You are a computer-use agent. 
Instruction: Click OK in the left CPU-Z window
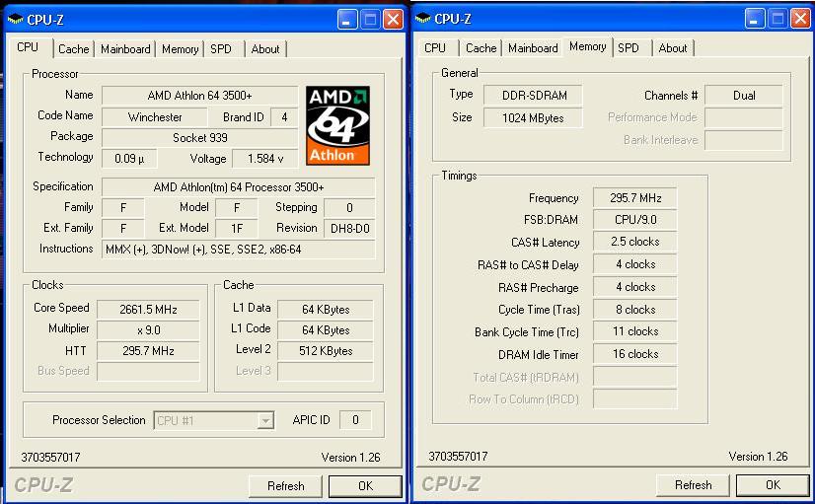365,486
